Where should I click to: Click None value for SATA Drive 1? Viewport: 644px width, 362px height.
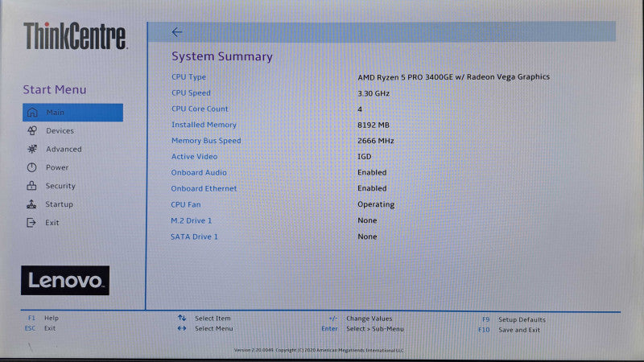coord(367,237)
